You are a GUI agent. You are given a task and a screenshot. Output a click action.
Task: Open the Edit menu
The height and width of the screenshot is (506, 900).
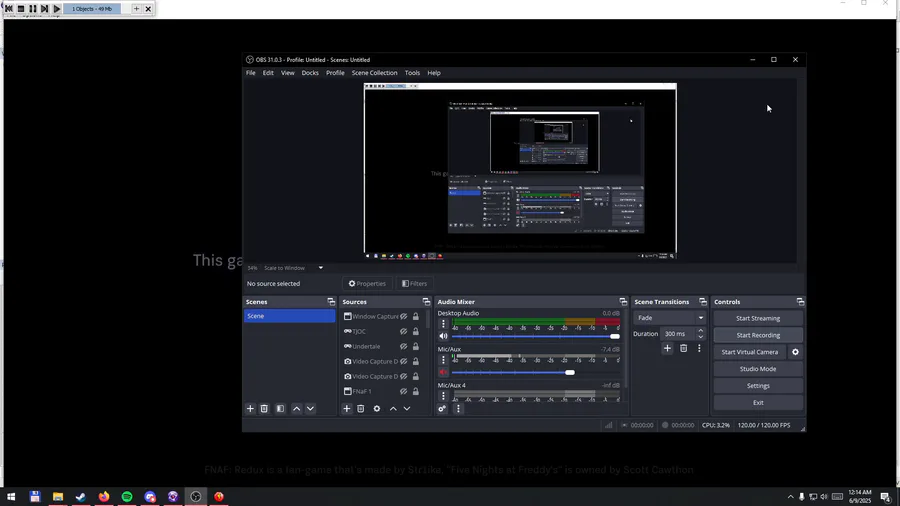pos(268,73)
